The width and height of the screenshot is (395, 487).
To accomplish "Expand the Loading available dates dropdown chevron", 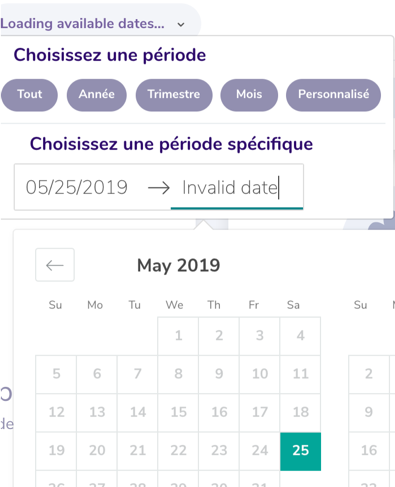I will (x=181, y=24).
